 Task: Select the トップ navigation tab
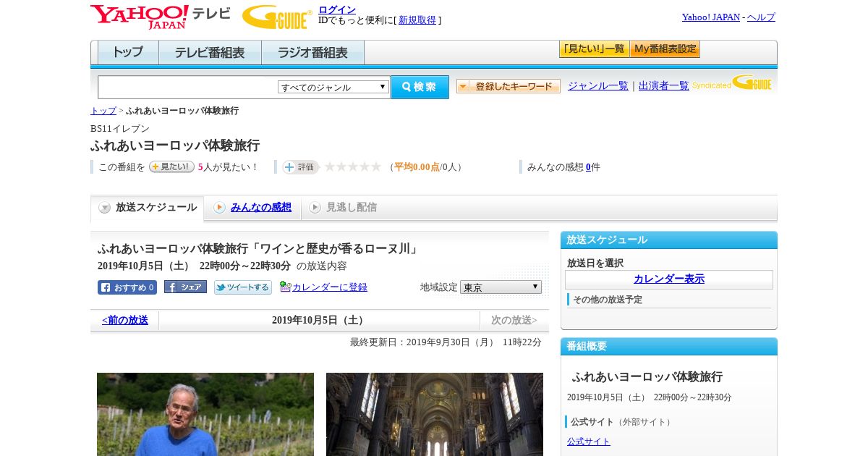(x=128, y=53)
